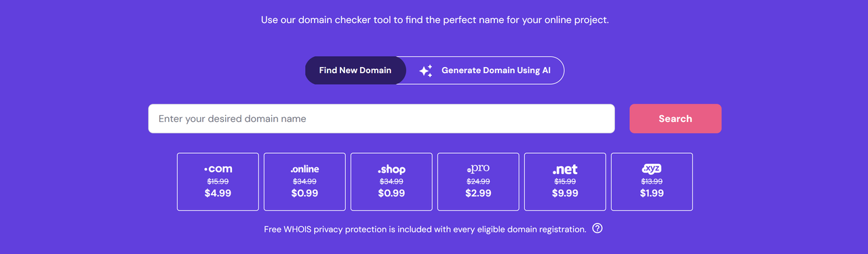Click the $0.99 price under .online
Image resolution: width=868 pixels, height=254 pixels.
pos(304,193)
